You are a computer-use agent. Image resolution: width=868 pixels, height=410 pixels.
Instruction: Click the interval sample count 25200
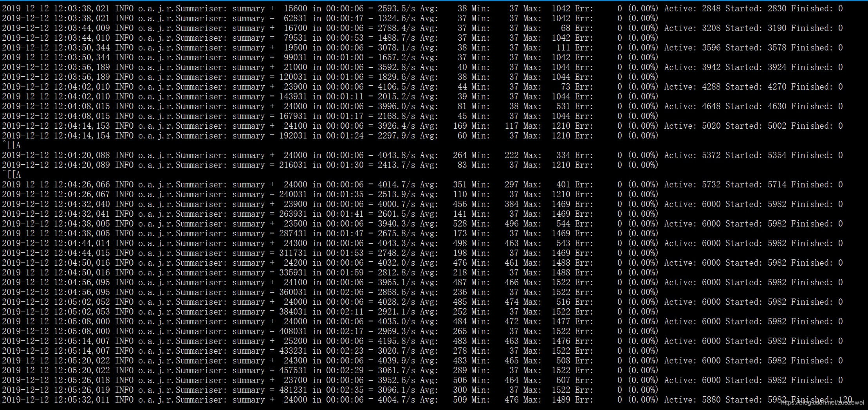(295, 341)
